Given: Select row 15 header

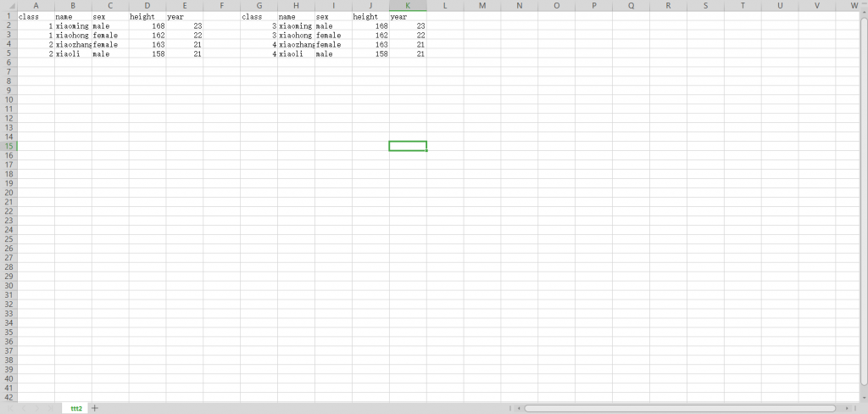Looking at the screenshot, I should (8, 146).
